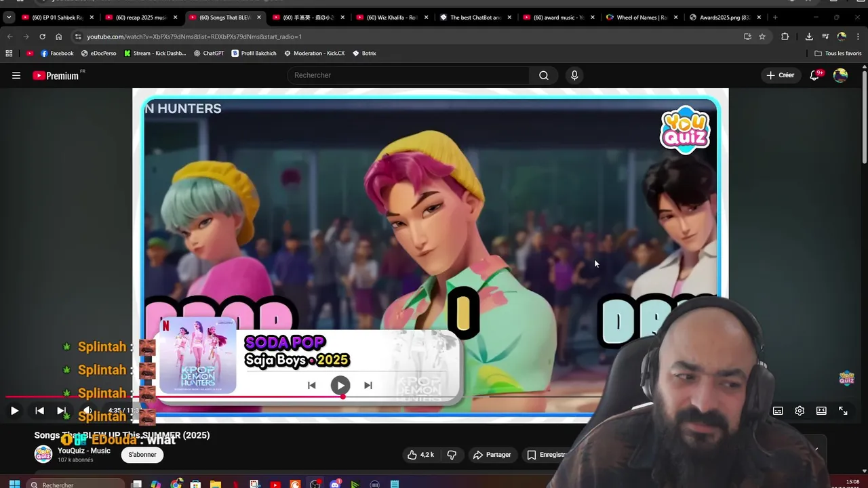This screenshot has height=488, width=868.
Task: Enter fullscreen mode
Action: pyautogui.click(x=843, y=411)
